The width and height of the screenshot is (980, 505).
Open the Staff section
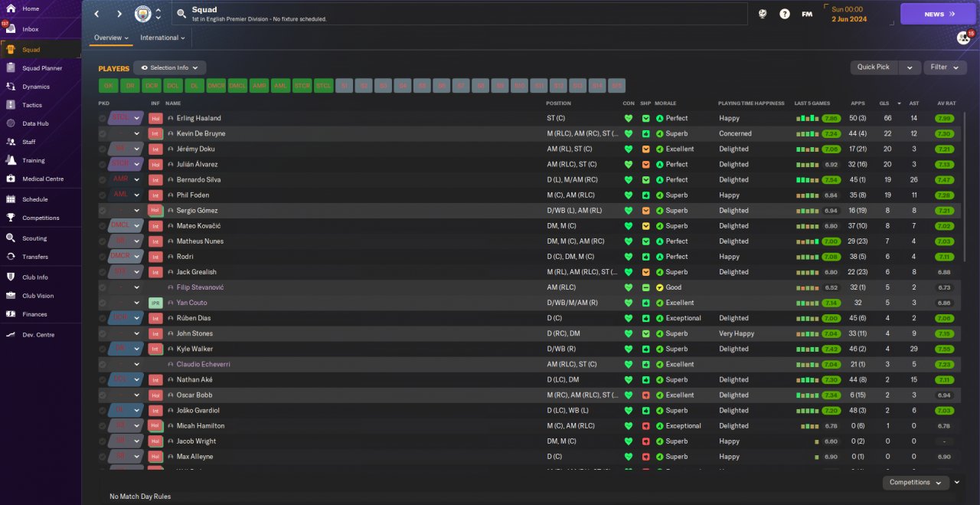(29, 142)
